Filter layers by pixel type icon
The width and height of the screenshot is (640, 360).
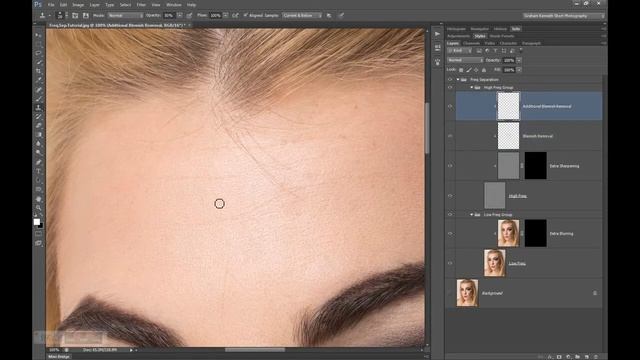coord(479,51)
